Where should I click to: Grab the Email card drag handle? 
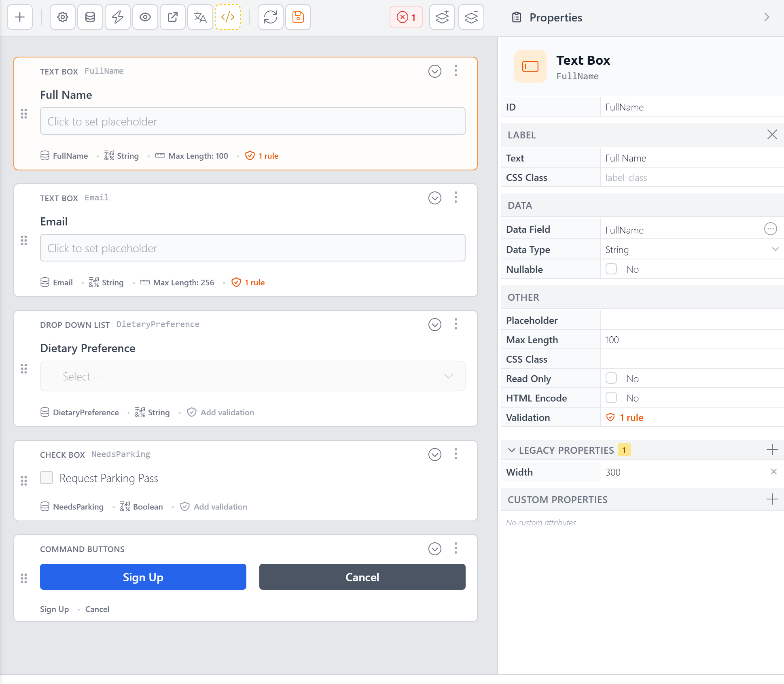pos(24,240)
